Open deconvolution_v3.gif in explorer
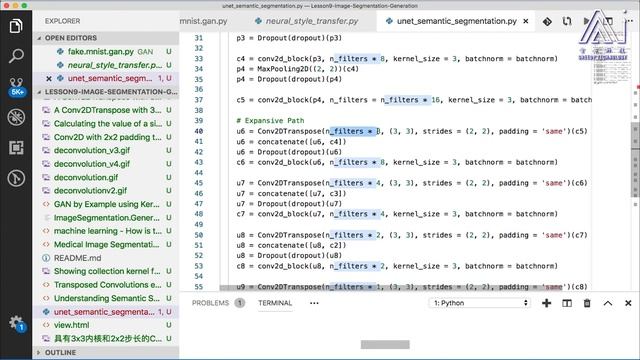Viewport: 640px width, 360px height. point(106,151)
